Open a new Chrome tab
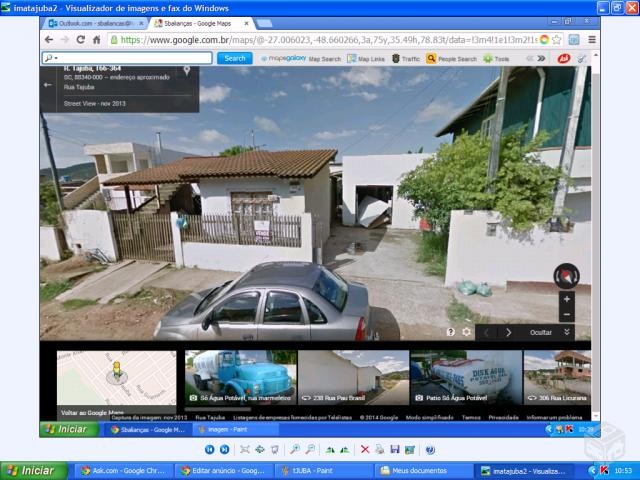The image size is (640, 480). [264, 24]
